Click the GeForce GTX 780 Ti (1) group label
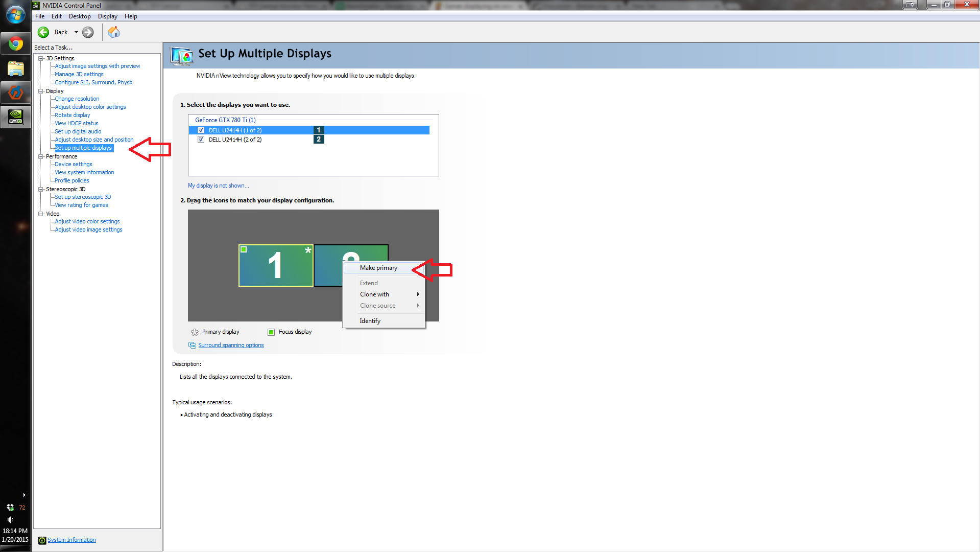980x552 pixels. pos(225,121)
